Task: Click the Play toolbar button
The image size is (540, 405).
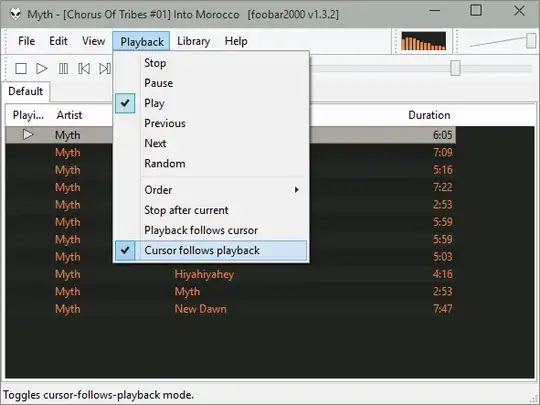Action: click(x=42, y=69)
